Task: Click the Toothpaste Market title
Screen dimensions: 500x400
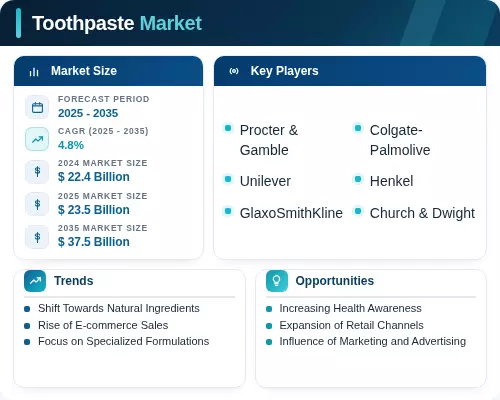Action: click(x=117, y=23)
